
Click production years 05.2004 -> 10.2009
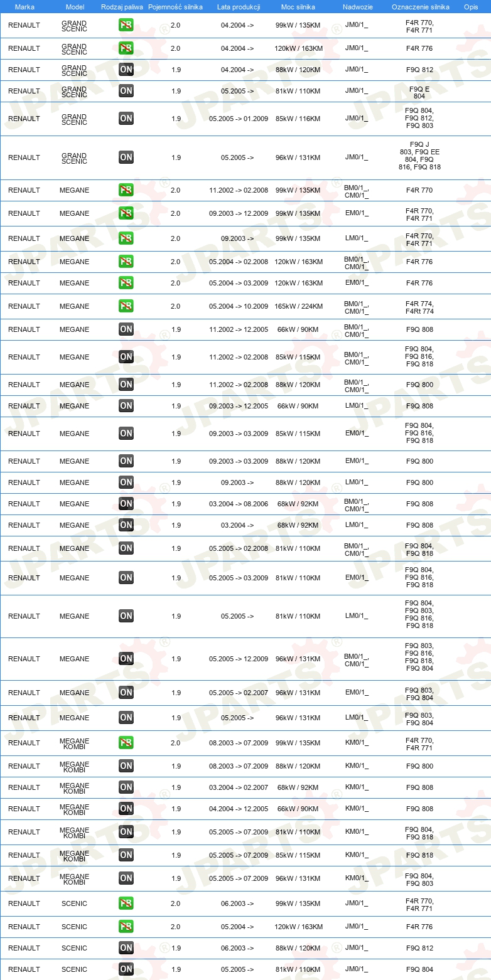pyautogui.click(x=239, y=306)
